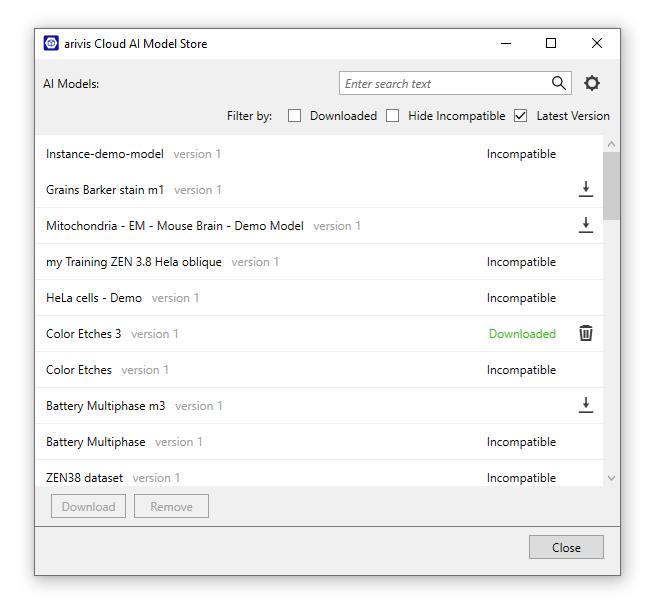Viewport: 655px width, 613px height.
Task: Click the Remove button
Action: coord(171,507)
